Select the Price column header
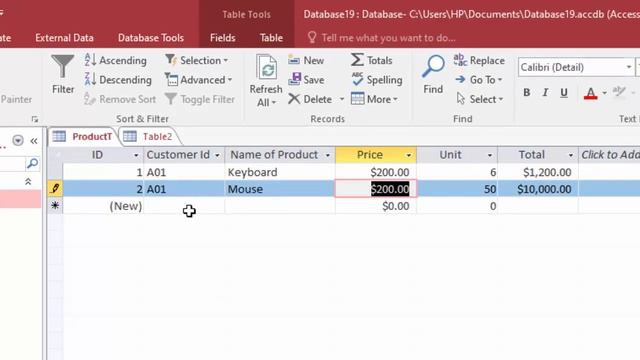 (370, 155)
